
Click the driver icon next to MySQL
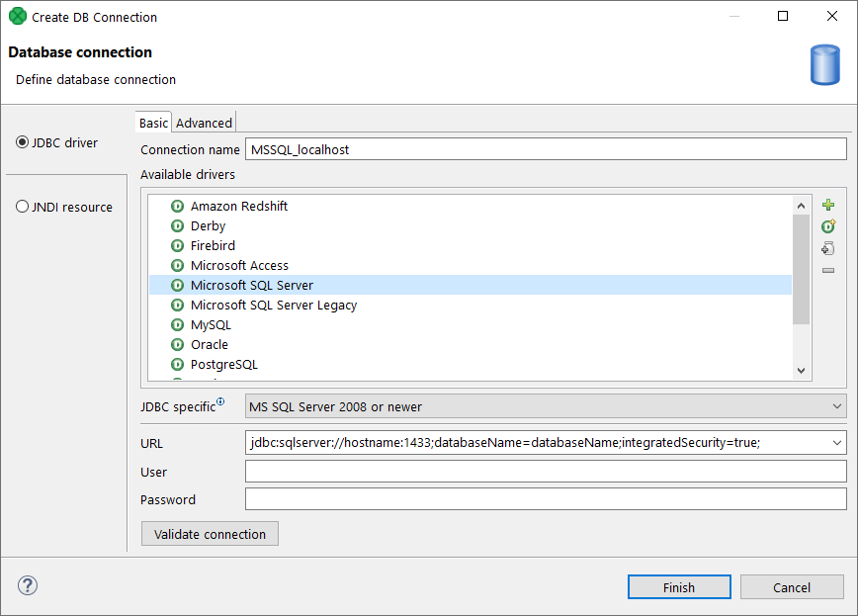(178, 324)
